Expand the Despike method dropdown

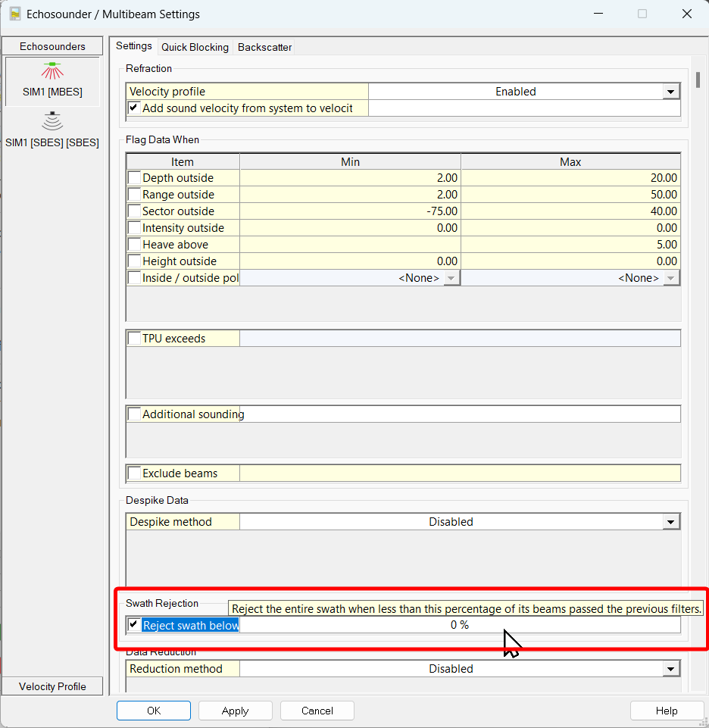pos(670,522)
